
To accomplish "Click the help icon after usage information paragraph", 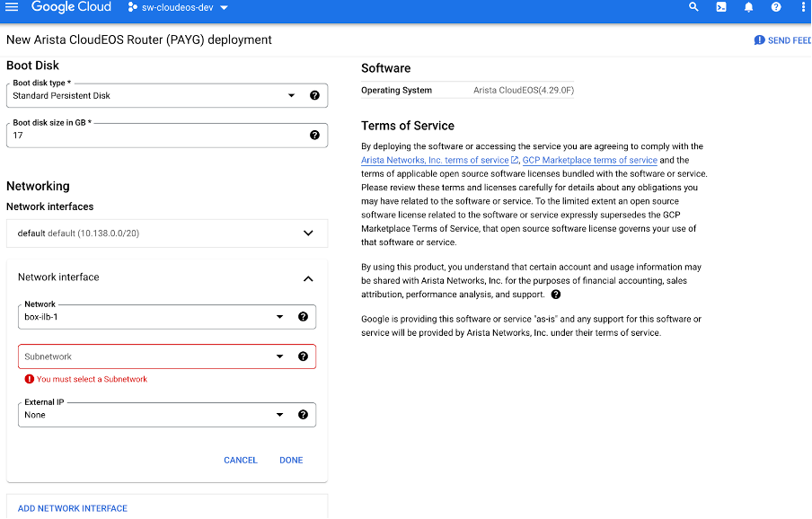I will pyautogui.click(x=556, y=295).
